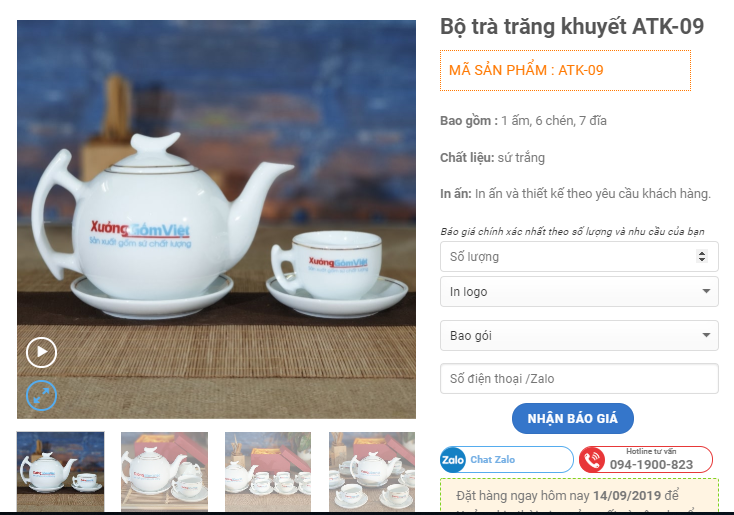
Task: Select fourth thumbnail of full tea set
Action: 372,471
